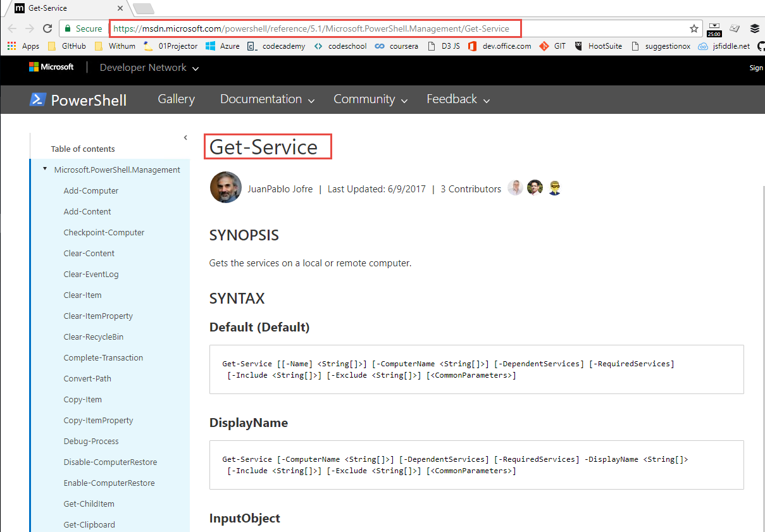Open the Documentation dropdown menu
The height and width of the screenshot is (532, 765).
tap(268, 99)
